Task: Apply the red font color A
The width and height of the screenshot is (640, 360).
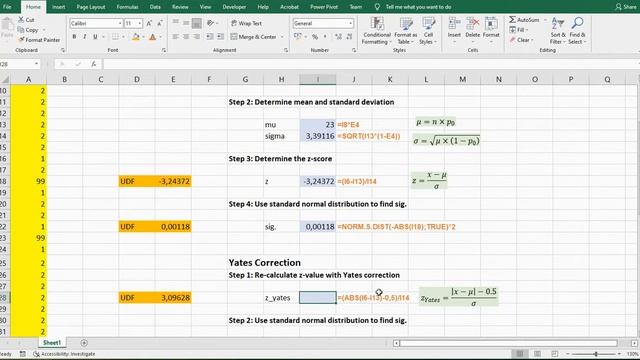Action: [x=152, y=37]
